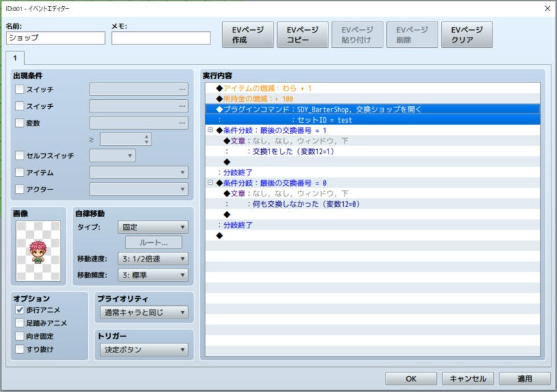Close the イベントエディター window
The image size is (557, 392).
click(x=547, y=8)
